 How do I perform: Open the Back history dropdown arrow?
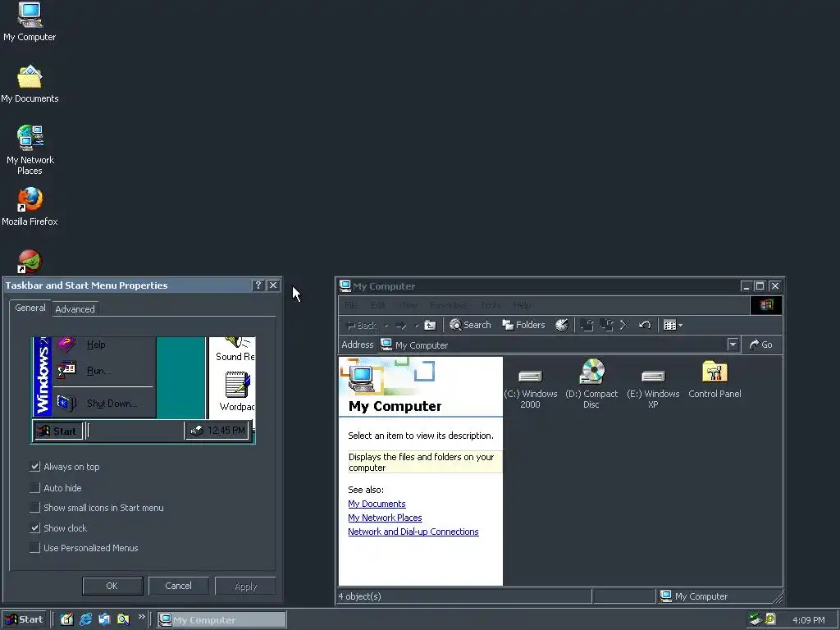pos(386,325)
